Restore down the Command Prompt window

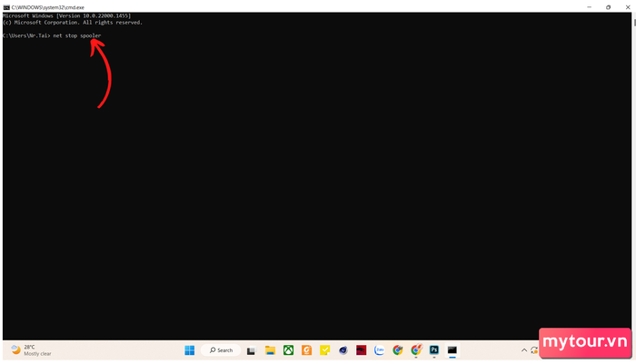coord(608,7)
